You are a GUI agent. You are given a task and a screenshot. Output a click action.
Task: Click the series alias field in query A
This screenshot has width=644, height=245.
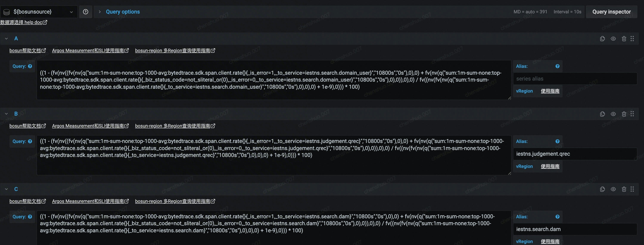[575, 79]
